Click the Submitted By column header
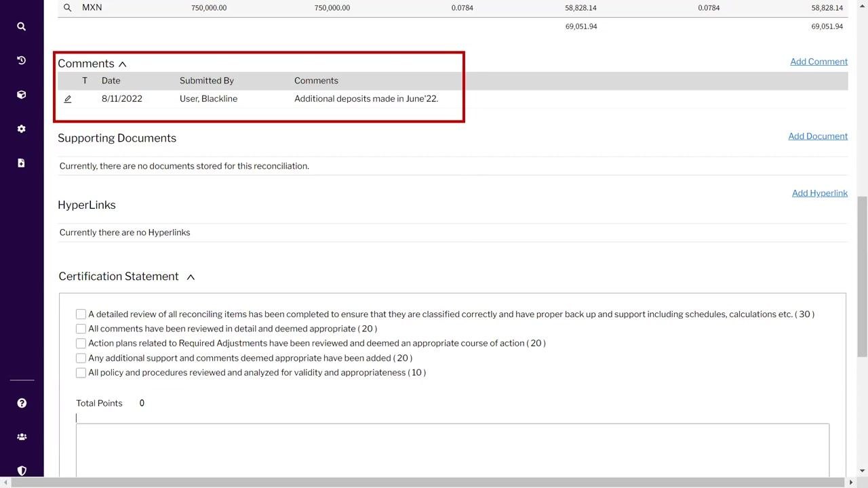 [x=207, y=81]
